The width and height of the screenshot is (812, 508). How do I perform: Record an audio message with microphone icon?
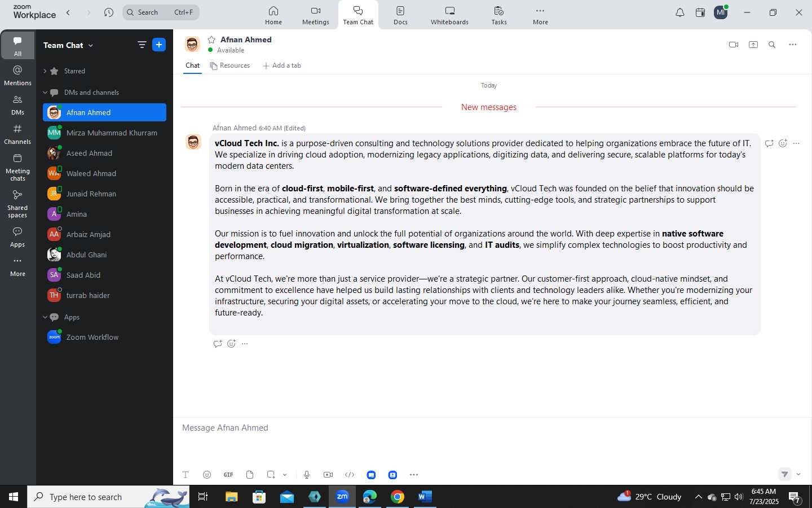(x=307, y=475)
